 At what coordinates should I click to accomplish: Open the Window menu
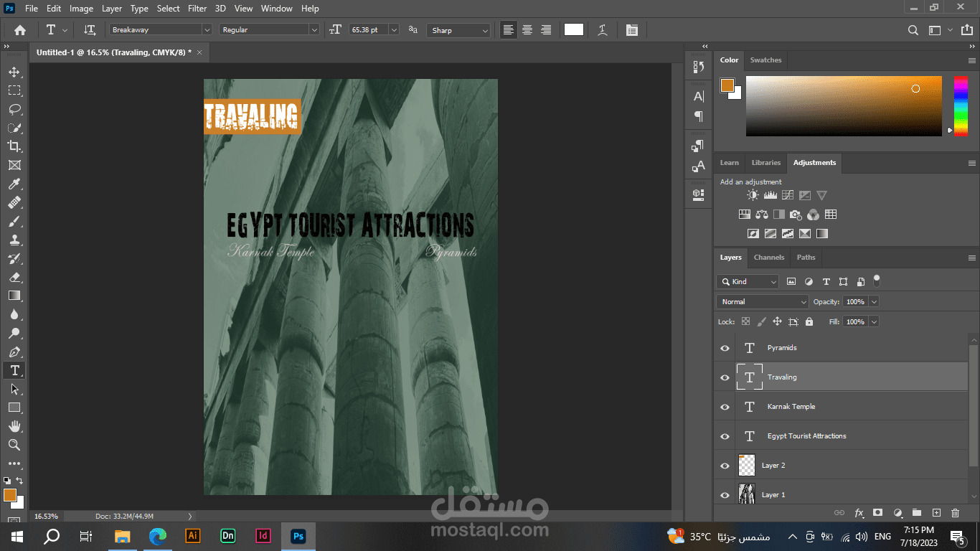[276, 9]
